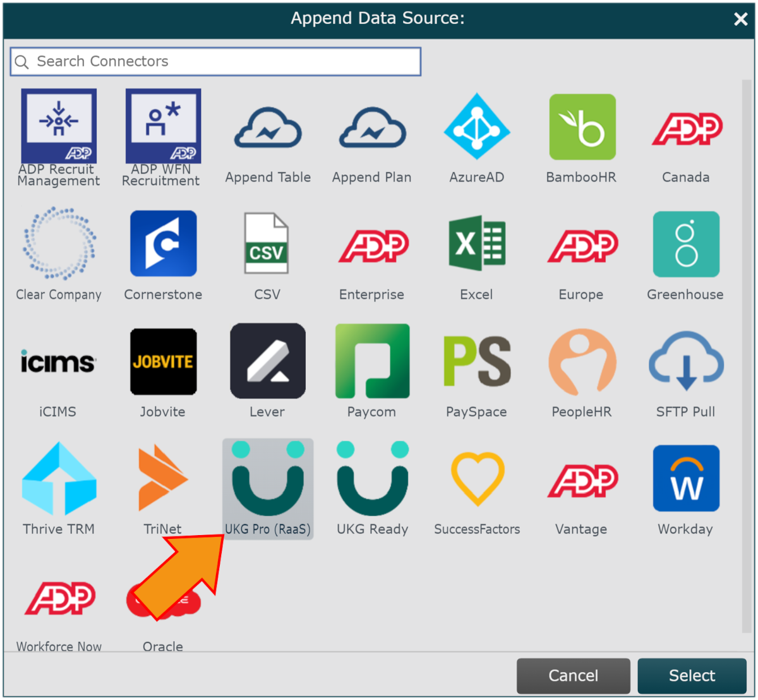Image resolution: width=758 pixels, height=700 pixels.
Task: Choose the TriNet connector icon
Action: [x=163, y=478]
